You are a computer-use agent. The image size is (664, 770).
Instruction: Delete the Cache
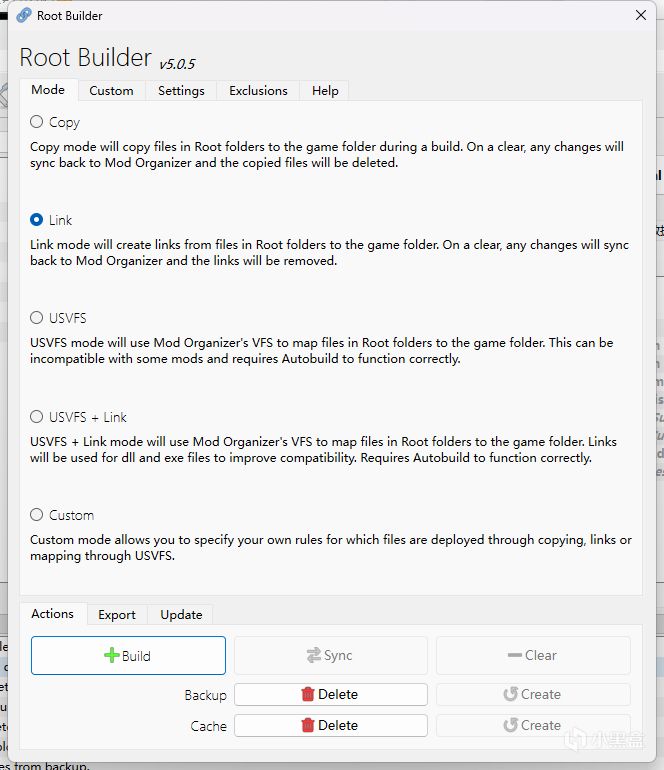pos(331,725)
